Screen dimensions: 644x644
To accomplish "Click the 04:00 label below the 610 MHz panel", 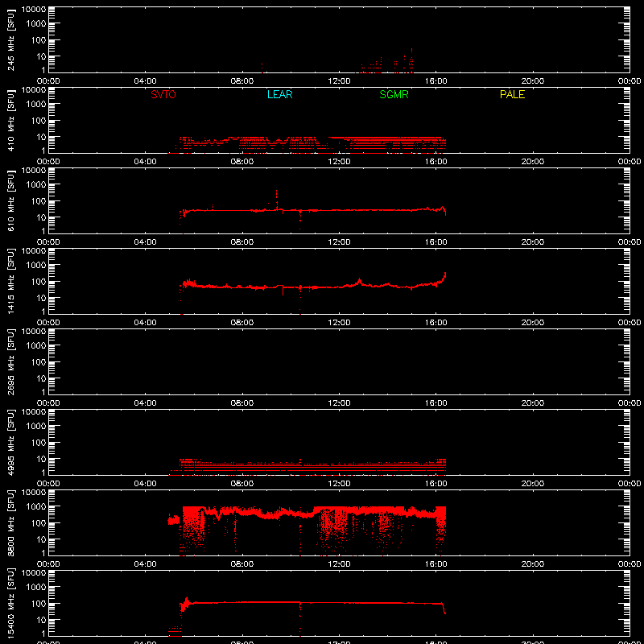I will click(146, 242).
